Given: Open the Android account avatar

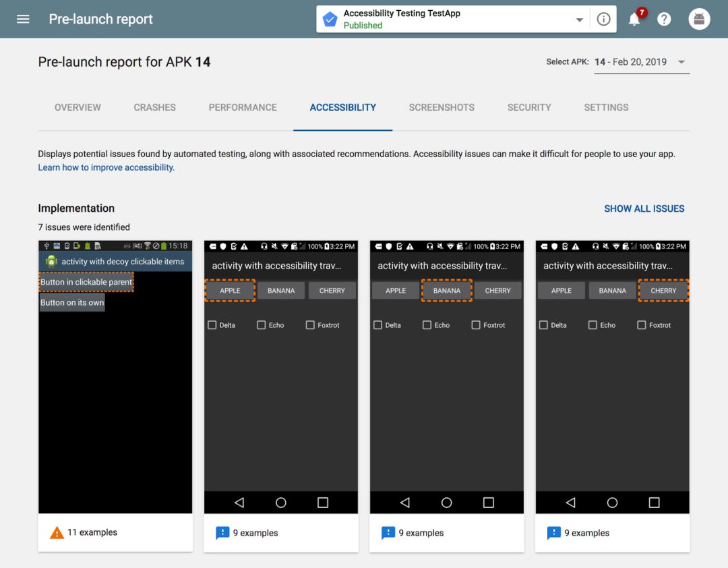Looking at the screenshot, I should point(699,20).
